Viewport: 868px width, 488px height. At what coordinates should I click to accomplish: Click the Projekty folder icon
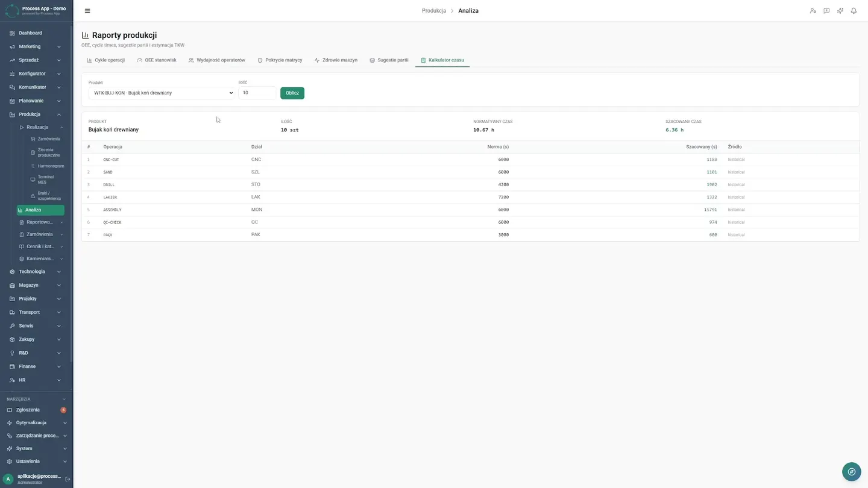[x=12, y=299]
